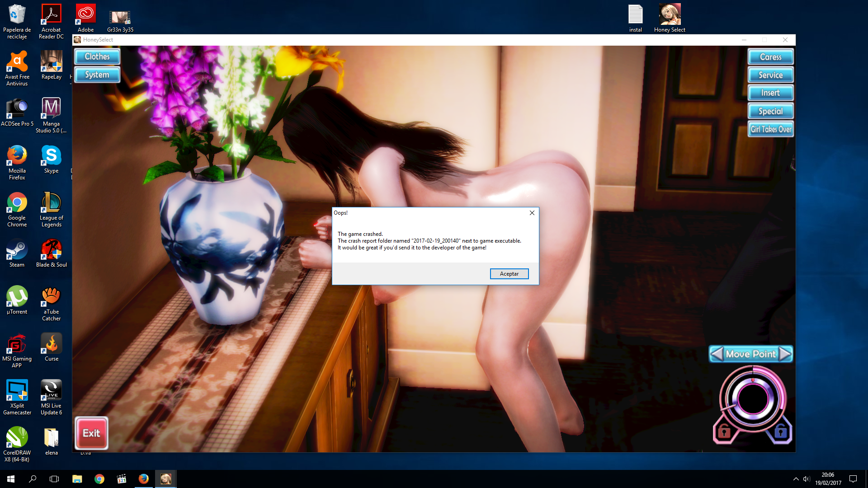868x488 pixels.
Task: Open the Clothes menu in HoneySelect
Action: [97, 56]
